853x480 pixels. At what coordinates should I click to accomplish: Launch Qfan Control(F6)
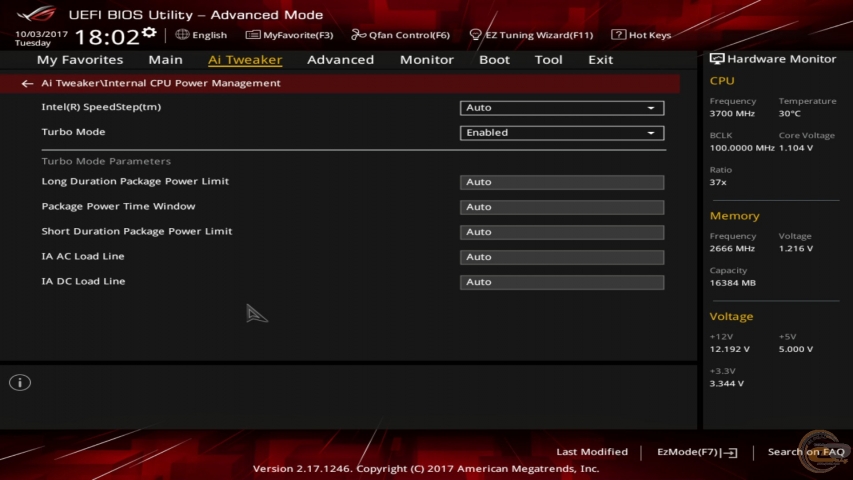click(x=401, y=35)
